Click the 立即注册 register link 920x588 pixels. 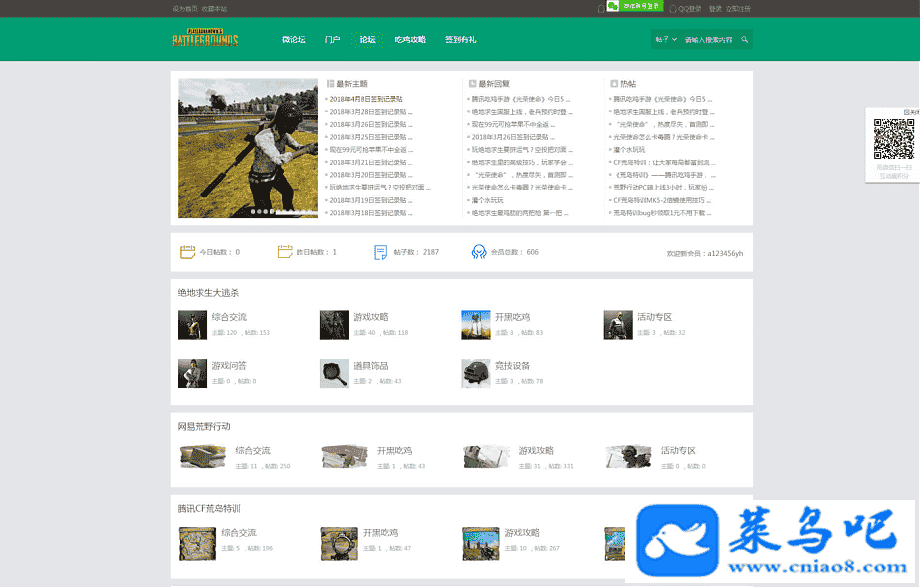739,8
